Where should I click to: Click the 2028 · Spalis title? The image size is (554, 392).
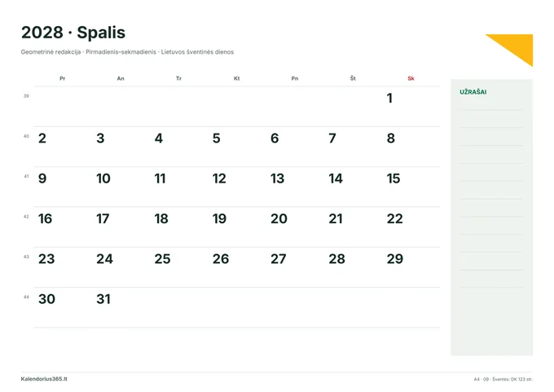click(x=73, y=33)
